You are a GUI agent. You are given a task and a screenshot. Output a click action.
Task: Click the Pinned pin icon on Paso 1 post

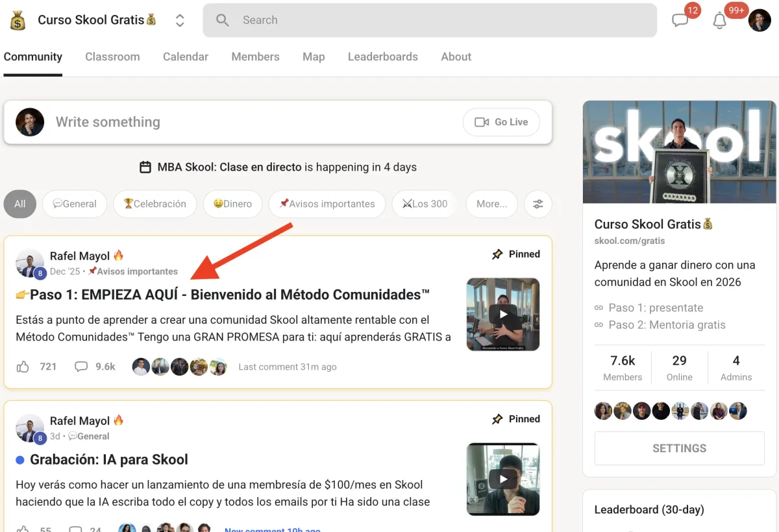point(497,254)
